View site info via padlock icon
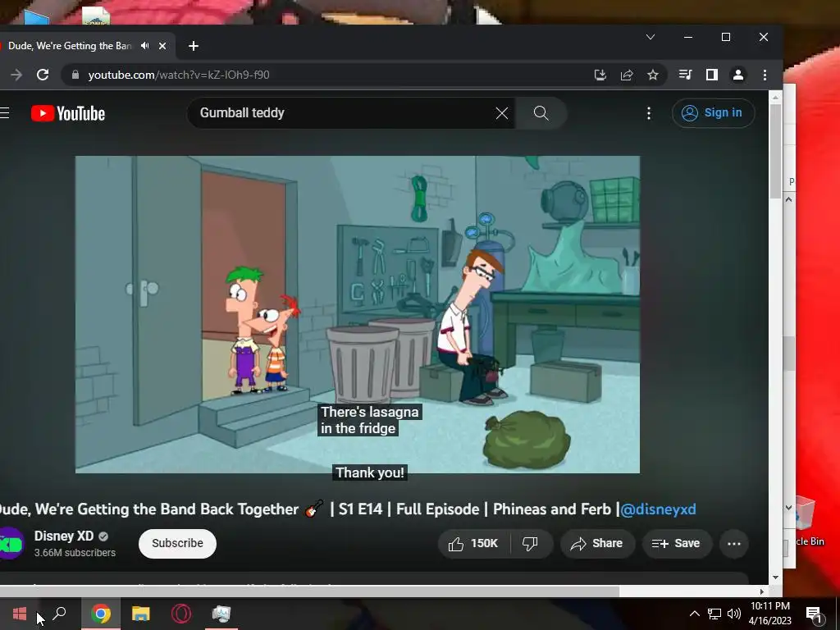 click(x=75, y=75)
